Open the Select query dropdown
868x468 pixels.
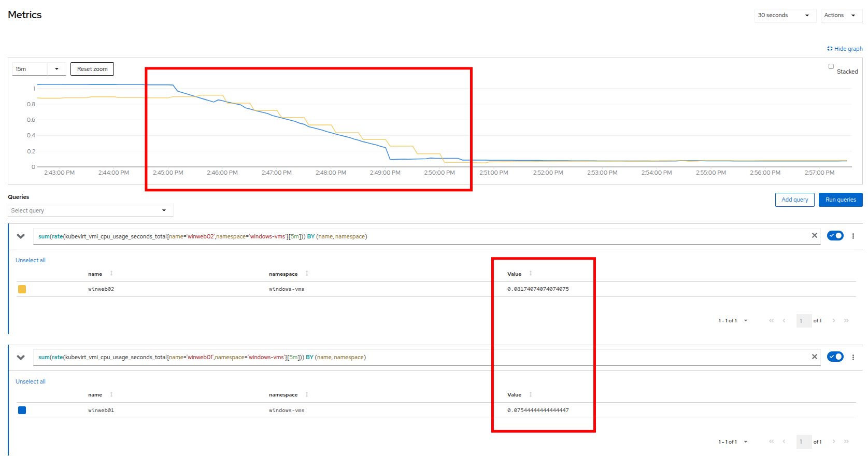pyautogui.click(x=90, y=210)
